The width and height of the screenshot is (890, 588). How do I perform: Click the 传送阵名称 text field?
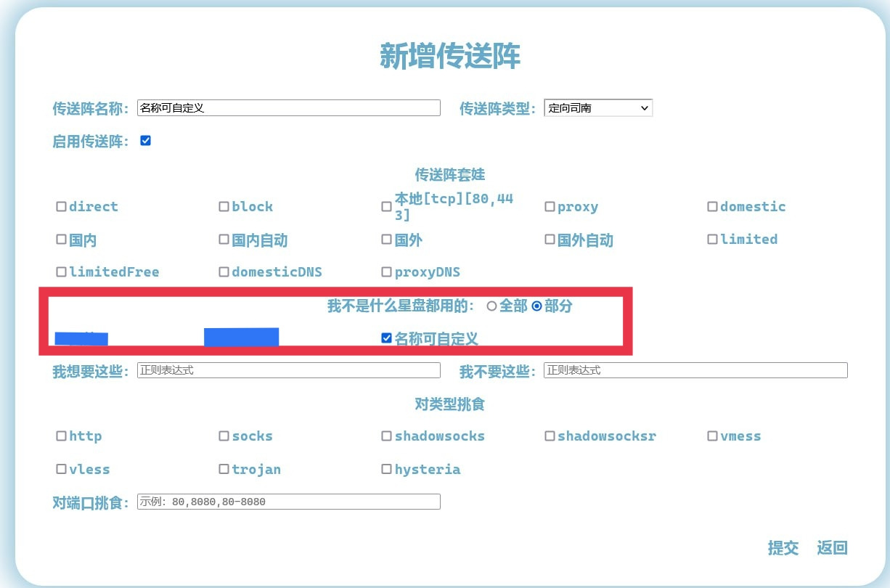click(288, 108)
